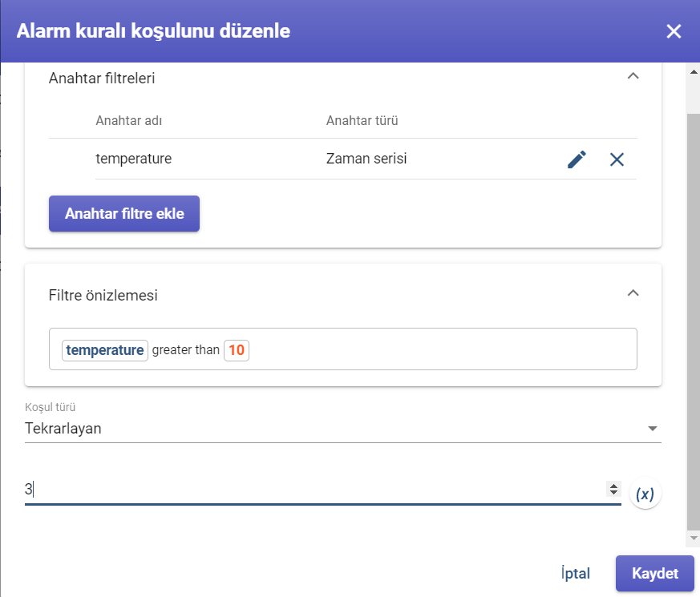Open the Koşul türü dropdown
Image resolution: width=700 pixels, height=597 pixels.
click(x=342, y=429)
